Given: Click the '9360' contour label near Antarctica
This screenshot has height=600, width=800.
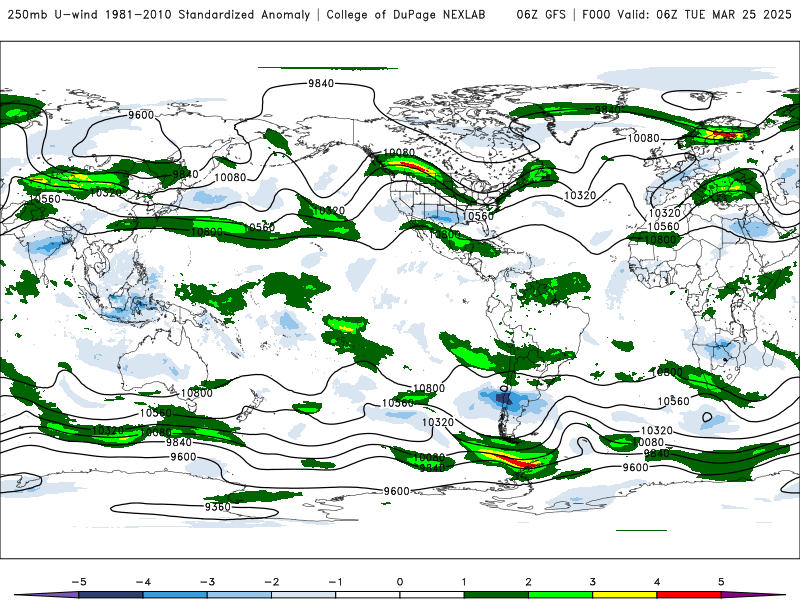Looking at the screenshot, I should (x=218, y=507).
